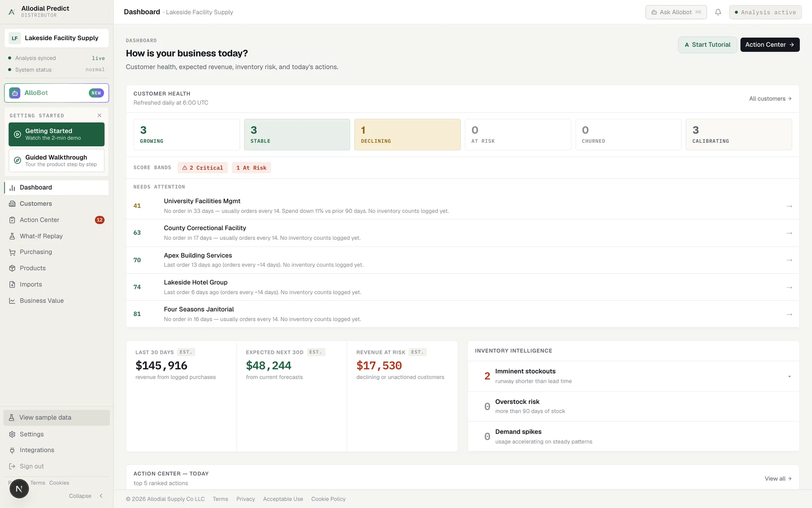Open Four Seasons Janitorial row arrow
This screenshot has width=812, height=508.
tap(789, 315)
